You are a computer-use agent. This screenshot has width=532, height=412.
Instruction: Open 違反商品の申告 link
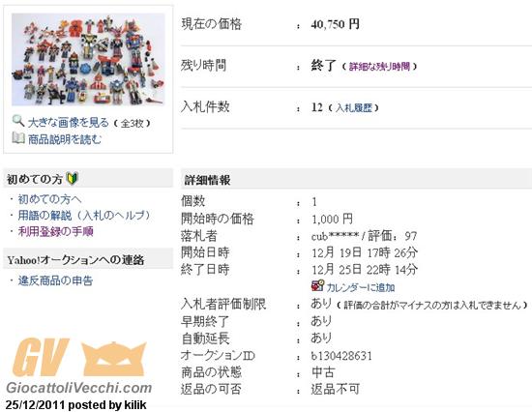pos(55,280)
